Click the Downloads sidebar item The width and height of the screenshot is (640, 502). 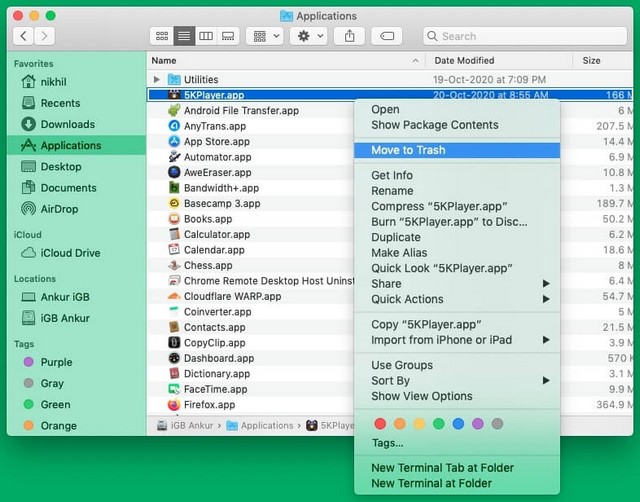click(x=67, y=124)
